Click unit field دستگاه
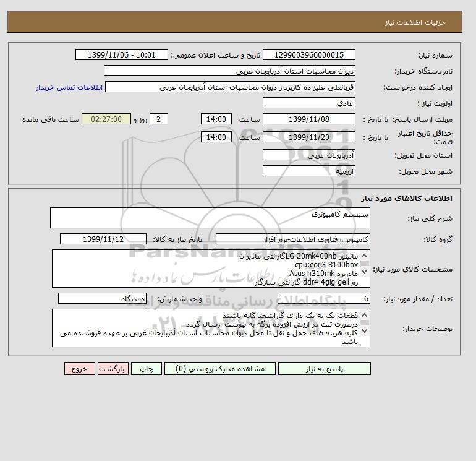This screenshot has width=476, height=461. [102, 299]
